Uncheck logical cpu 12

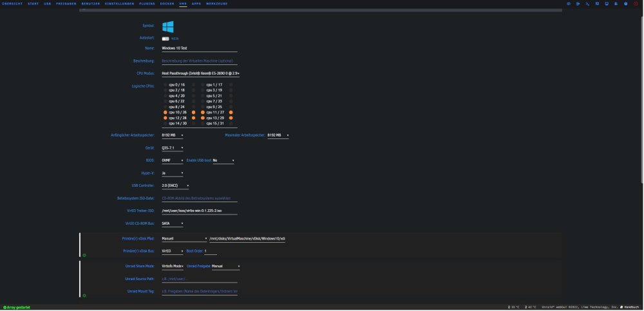tap(165, 118)
